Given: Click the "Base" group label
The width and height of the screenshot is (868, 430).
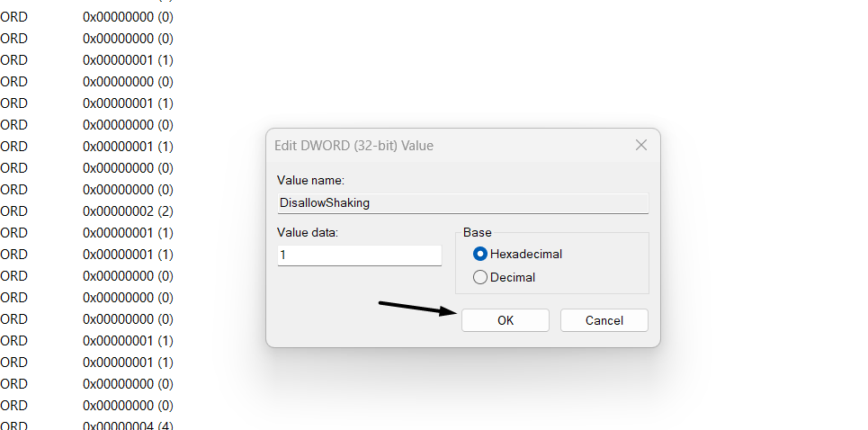Looking at the screenshot, I should (478, 233).
